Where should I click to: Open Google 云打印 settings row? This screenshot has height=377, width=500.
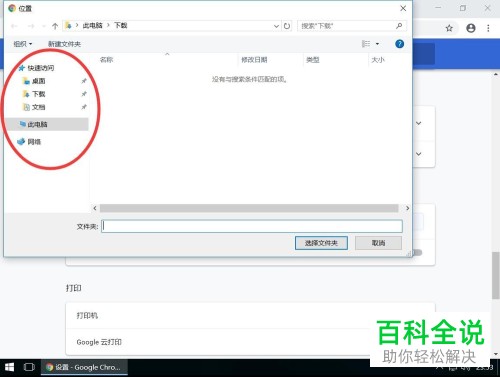point(250,342)
